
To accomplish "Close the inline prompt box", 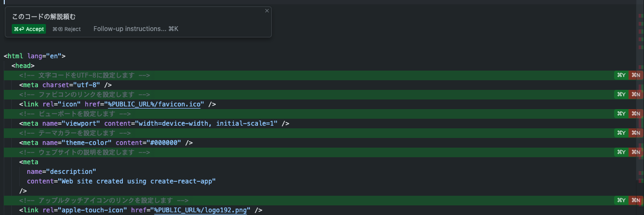I will [x=267, y=11].
